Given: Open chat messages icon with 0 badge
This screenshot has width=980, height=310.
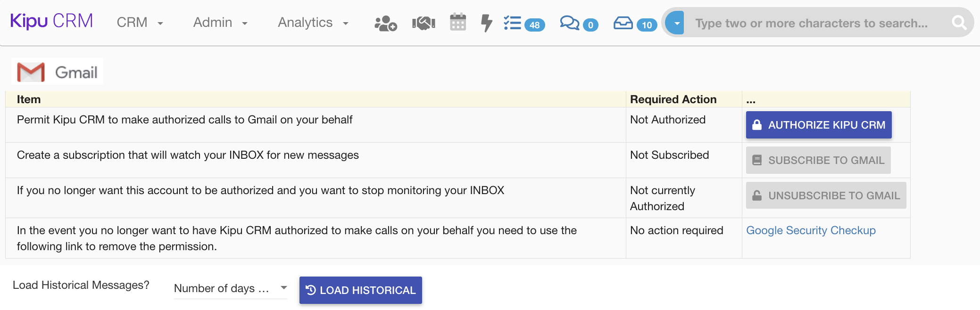Looking at the screenshot, I should (x=570, y=23).
